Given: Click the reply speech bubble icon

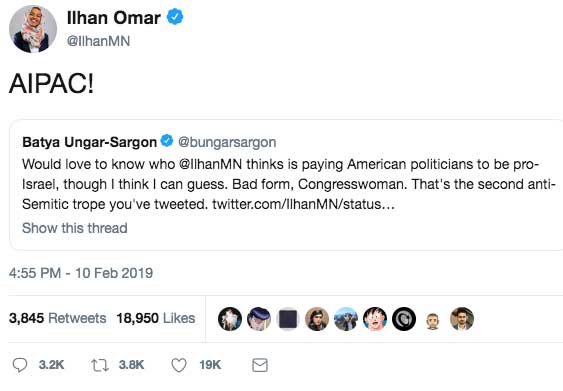Looking at the screenshot, I should coord(20,365).
